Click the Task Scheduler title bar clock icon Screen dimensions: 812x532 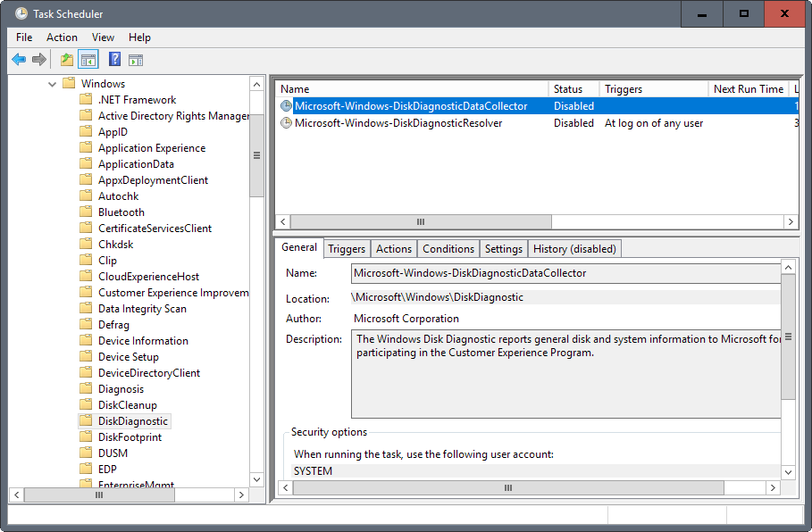click(21, 13)
